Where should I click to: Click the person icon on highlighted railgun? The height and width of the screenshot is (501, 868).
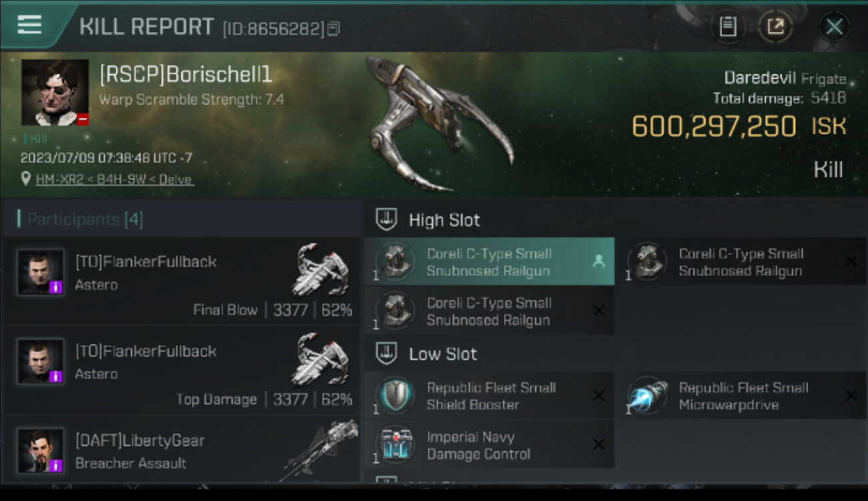[x=598, y=262]
